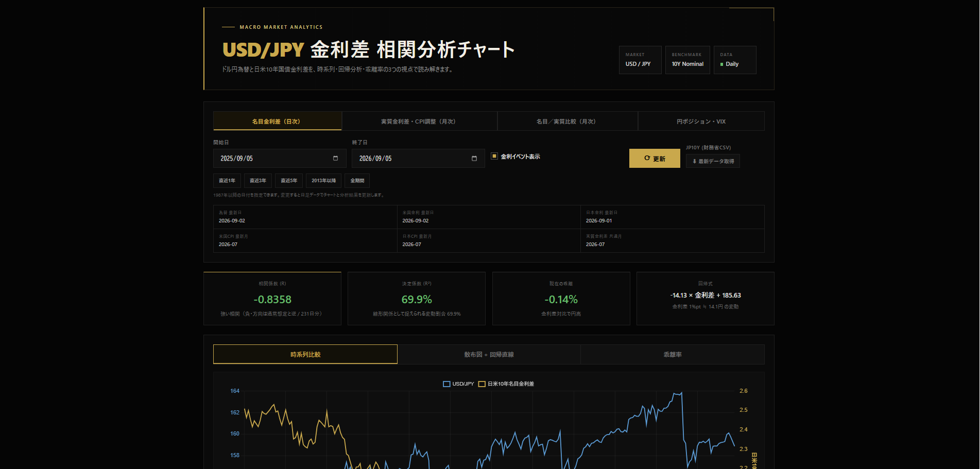The width and height of the screenshot is (980, 469).
Task: Click the 日本CPI 最新月 value 2026-07
Action: tap(411, 244)
